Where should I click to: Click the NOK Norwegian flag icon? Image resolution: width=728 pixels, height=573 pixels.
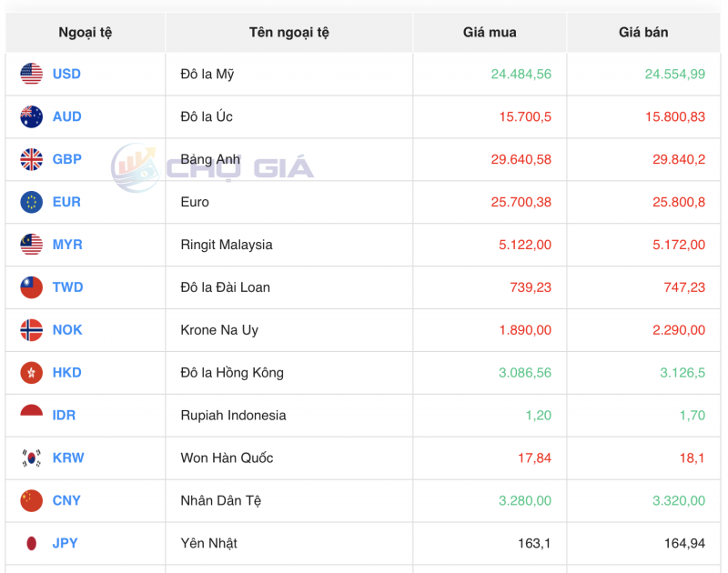pyautogui.click(x=33, y=330)
